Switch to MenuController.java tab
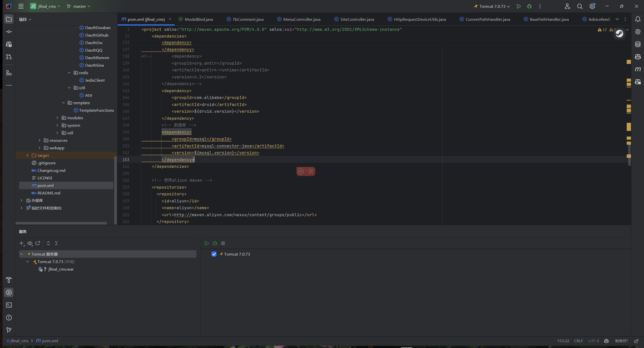The height and width of the screenshot is (348, 644). (299, 19)
